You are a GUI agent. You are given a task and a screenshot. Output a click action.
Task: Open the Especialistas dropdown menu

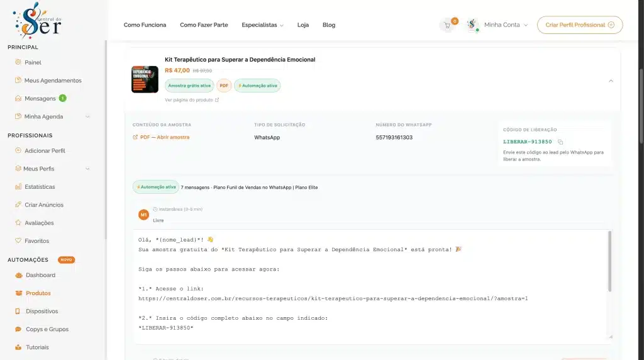[262, 25]
